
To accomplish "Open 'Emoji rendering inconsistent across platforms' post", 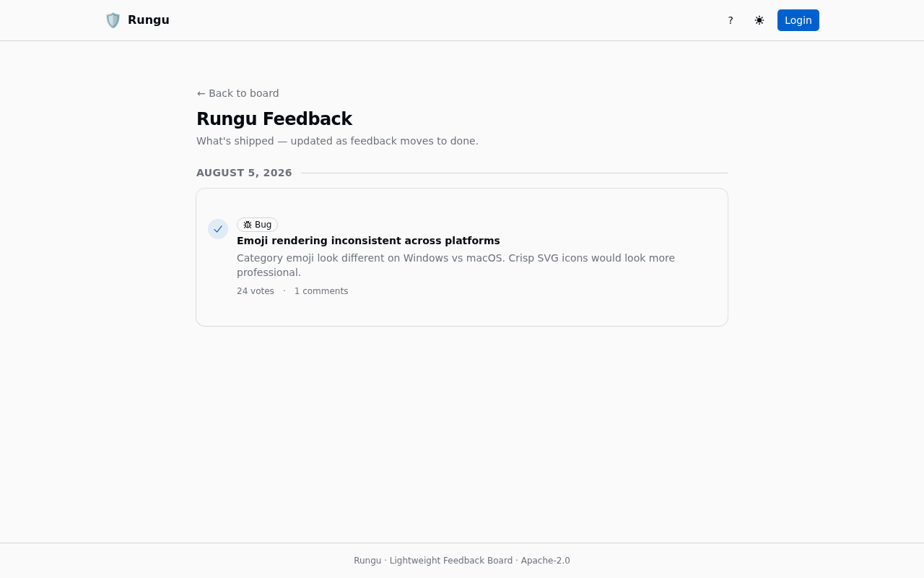I will point(368,241).
